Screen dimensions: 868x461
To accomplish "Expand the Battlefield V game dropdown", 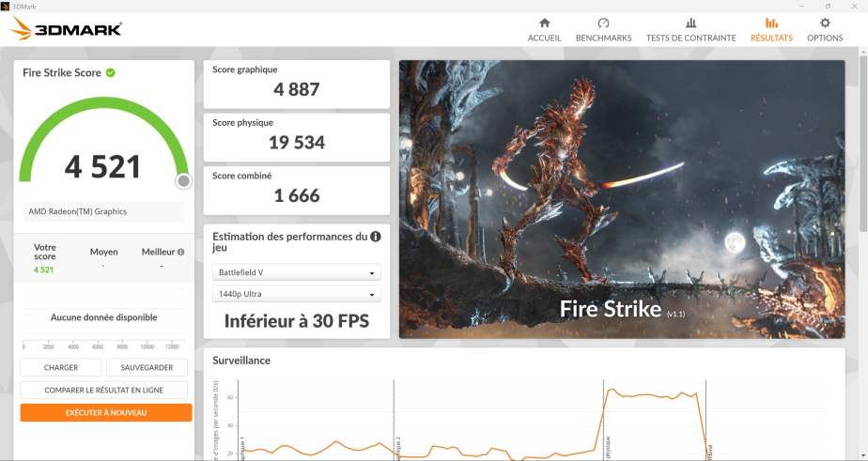I will pyautogui.click(x=297, y=273).
